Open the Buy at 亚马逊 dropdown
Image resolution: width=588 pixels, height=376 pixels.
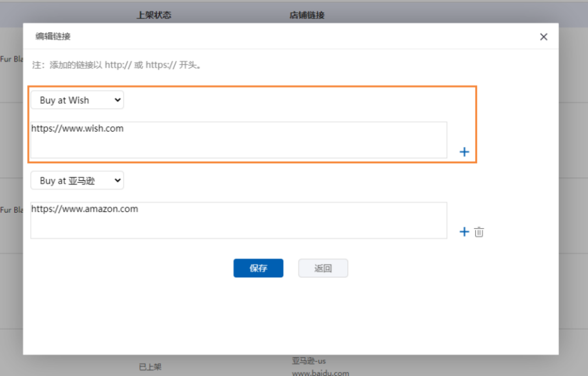tap(77, 180)
